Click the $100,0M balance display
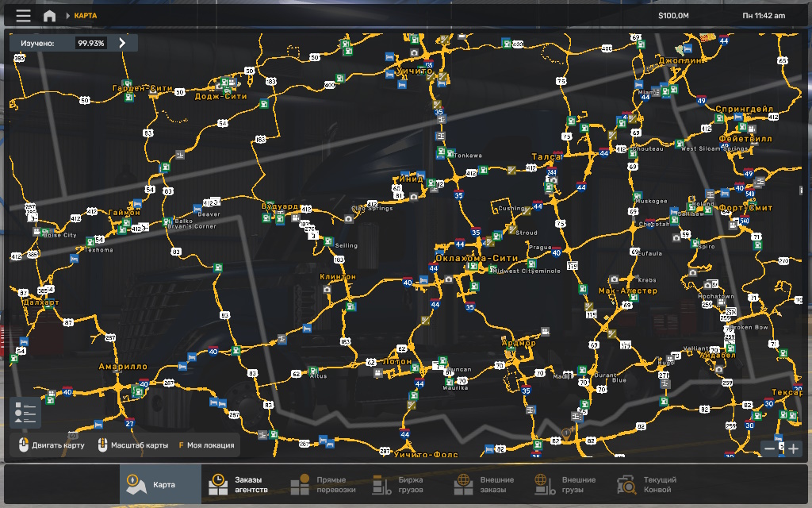The image size is (812, 508). tap(673, 16)
